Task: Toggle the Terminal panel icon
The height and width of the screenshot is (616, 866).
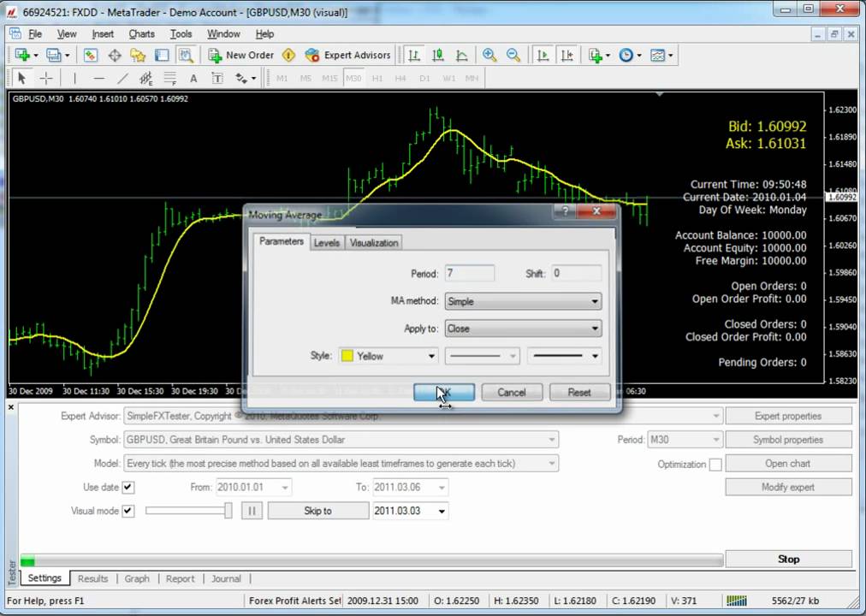Action: click(x=161, y=56)
